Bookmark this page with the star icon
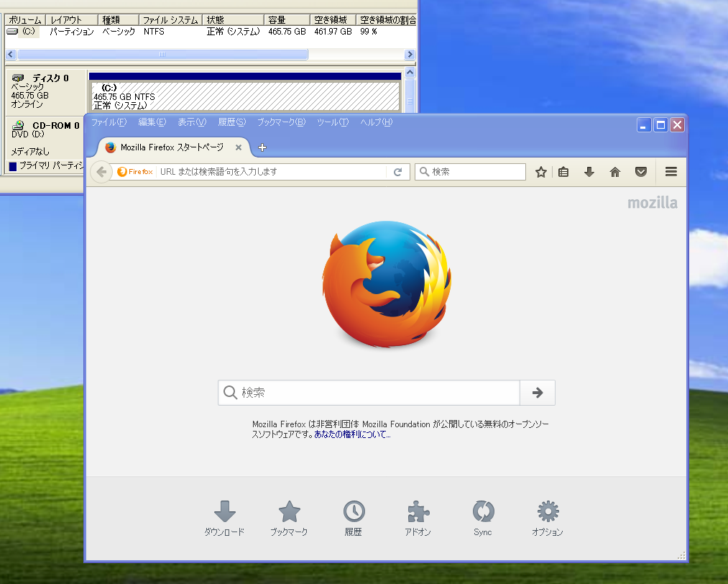The width and height of the screenshot is (728, 584). pyautogui.click(x=541, y=172)
